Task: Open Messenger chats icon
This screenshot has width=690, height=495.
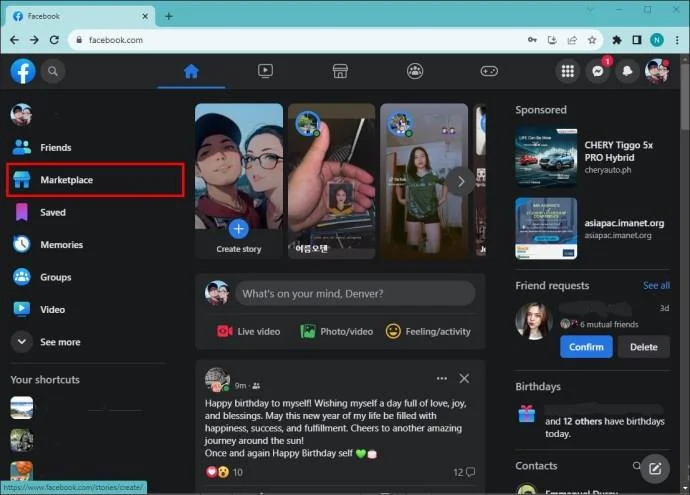Action: click(x=598, y=71)
